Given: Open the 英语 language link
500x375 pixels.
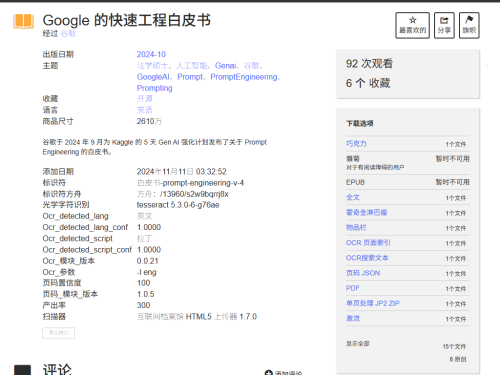Looking at the screenshot, I should coord(144,110).
